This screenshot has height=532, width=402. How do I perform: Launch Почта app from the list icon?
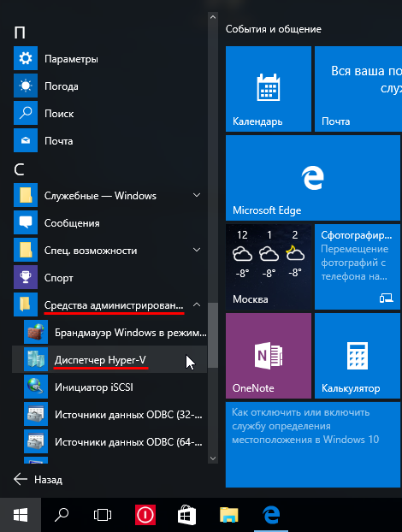26,141
